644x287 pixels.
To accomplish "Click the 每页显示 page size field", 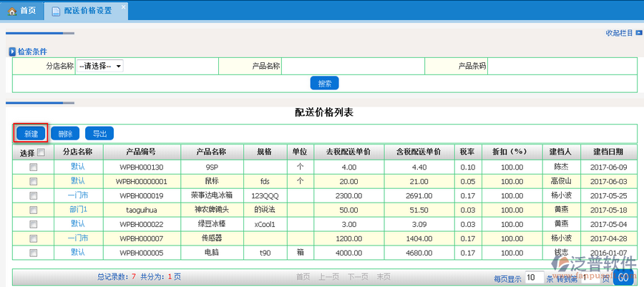I will pyautogui.click(x=534, y=278).
